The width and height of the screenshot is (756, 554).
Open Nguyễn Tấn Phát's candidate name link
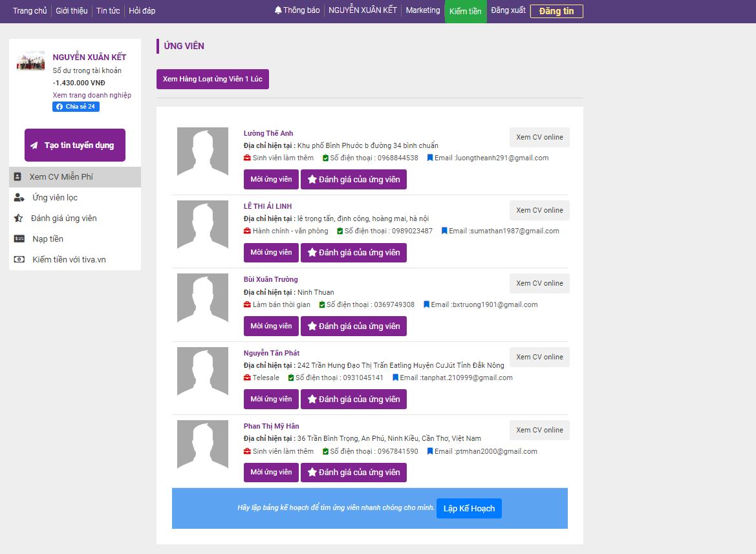coord(271,353)
